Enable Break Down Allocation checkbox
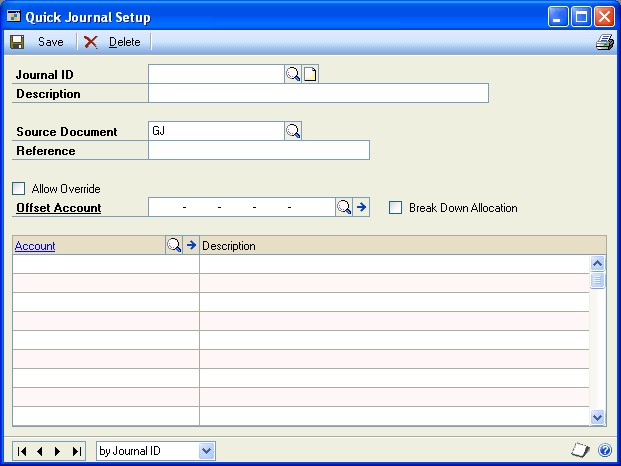 pyautogui.click(x=395, y=207)
